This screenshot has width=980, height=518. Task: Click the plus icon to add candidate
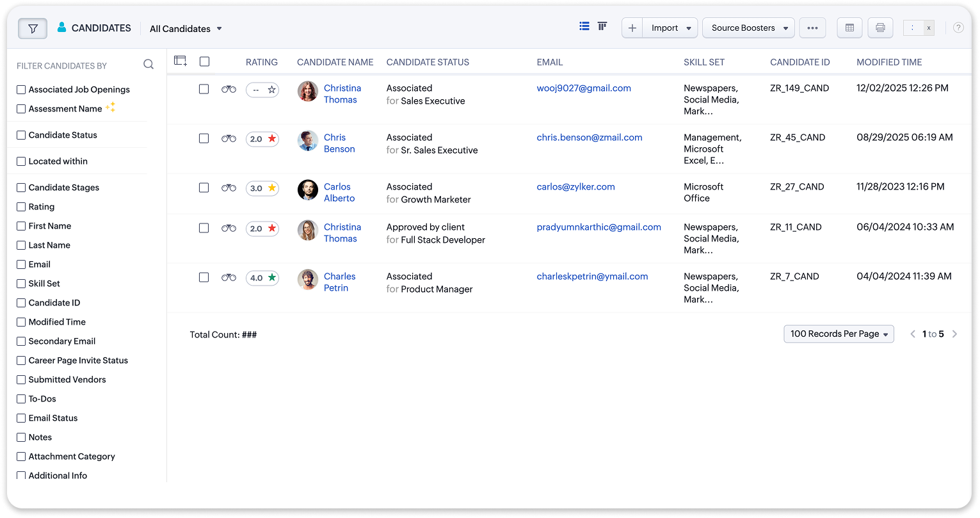(x=632, y=28)
